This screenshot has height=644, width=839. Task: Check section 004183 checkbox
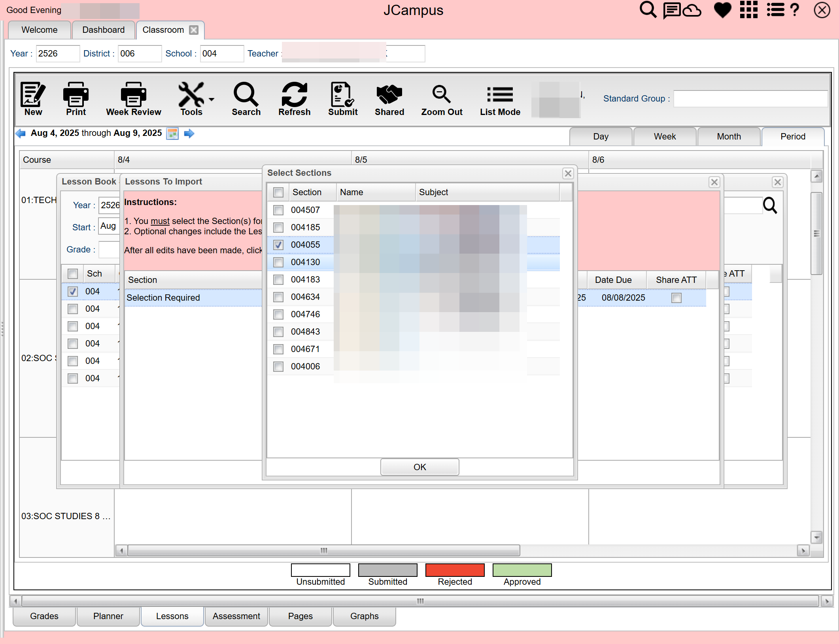(278, 280)
